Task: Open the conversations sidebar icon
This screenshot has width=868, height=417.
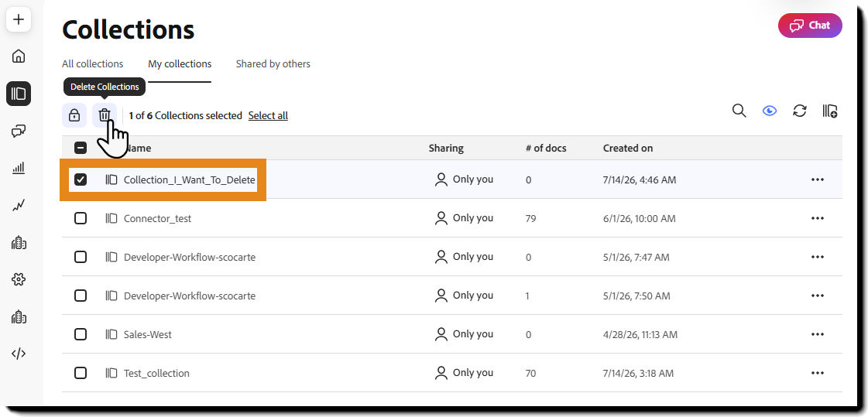Action: (x=19, y=131)
